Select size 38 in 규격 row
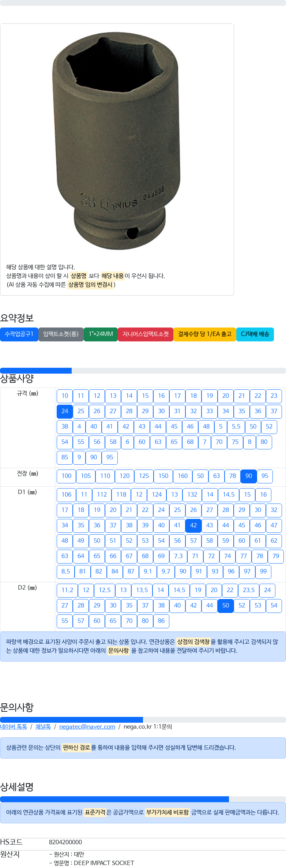 [x=65, y=427]
